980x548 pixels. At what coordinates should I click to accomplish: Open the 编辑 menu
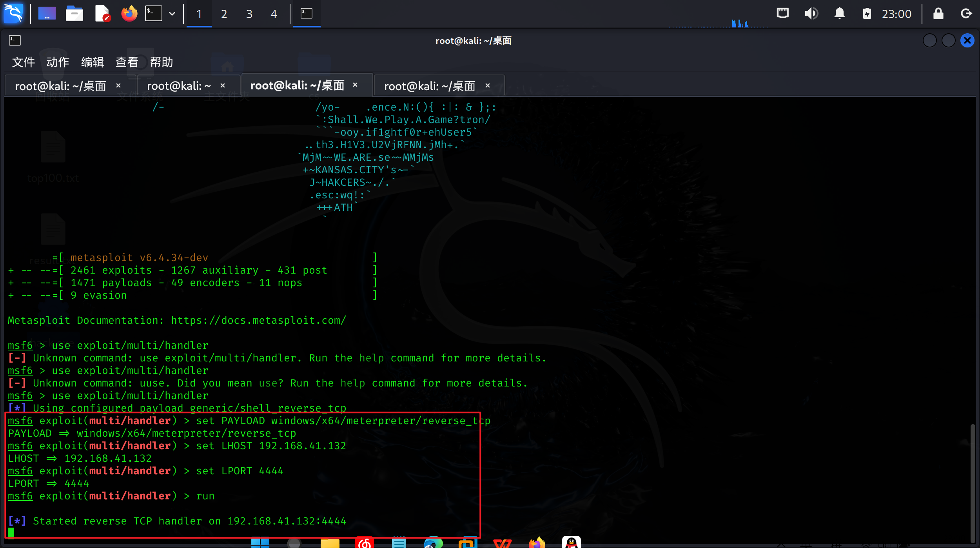[x=92, y=62]
